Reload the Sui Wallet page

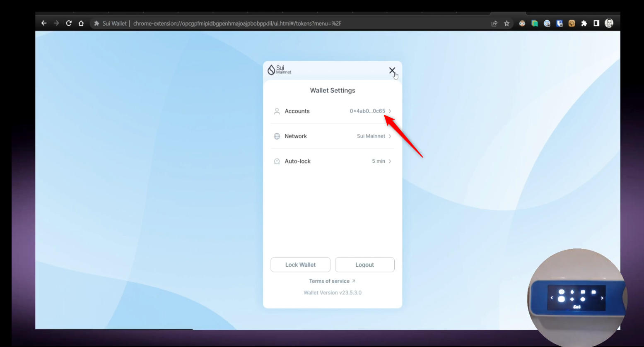[69, 24]
